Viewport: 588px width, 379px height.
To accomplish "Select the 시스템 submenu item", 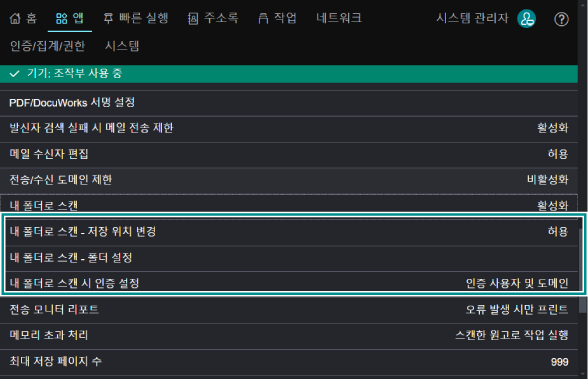I will tap(122, 46).
